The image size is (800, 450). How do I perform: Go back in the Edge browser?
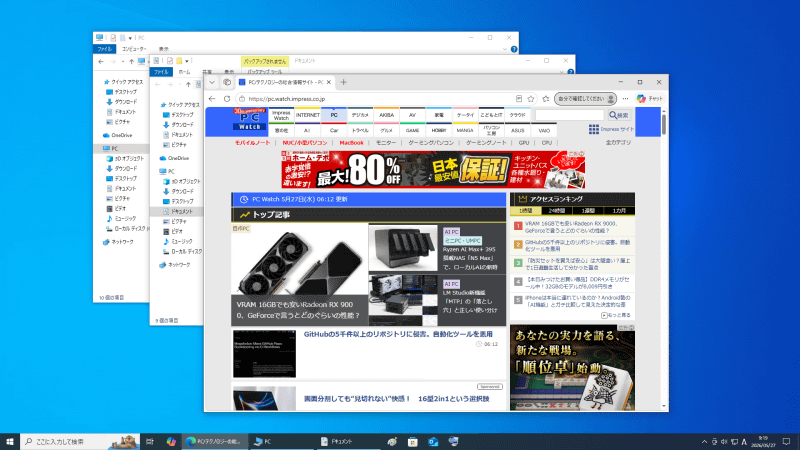(212, 99)
